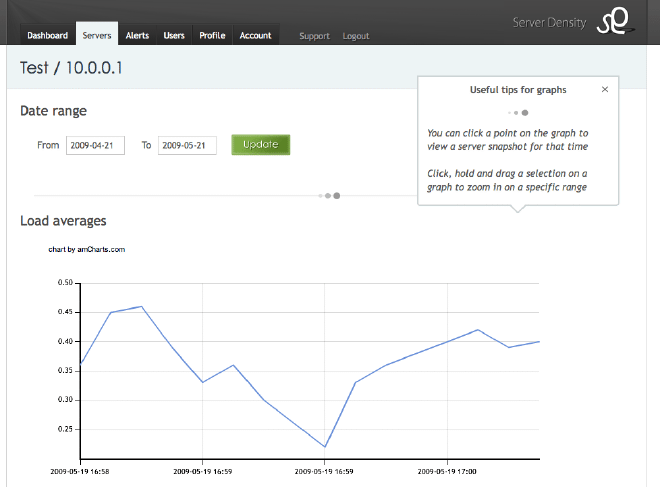Go to the Alerts tab
Image resolution: width=660 pixels, height=487 pixels.
point(137,35)
